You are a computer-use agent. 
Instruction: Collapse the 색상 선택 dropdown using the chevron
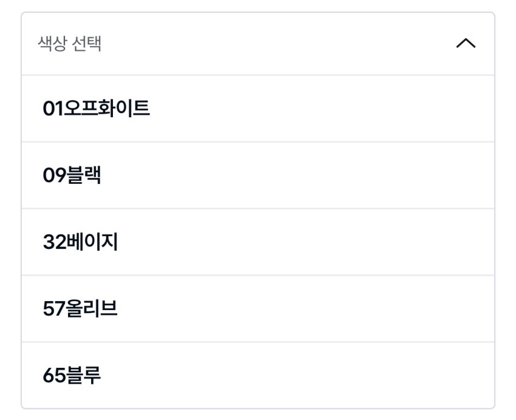click(x=465, y=44)
